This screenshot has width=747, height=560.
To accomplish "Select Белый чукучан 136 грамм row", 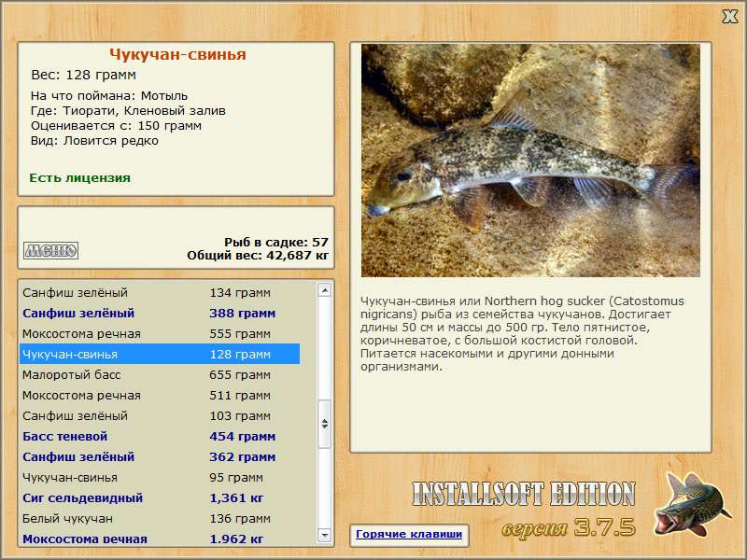I will coord(160,518).
